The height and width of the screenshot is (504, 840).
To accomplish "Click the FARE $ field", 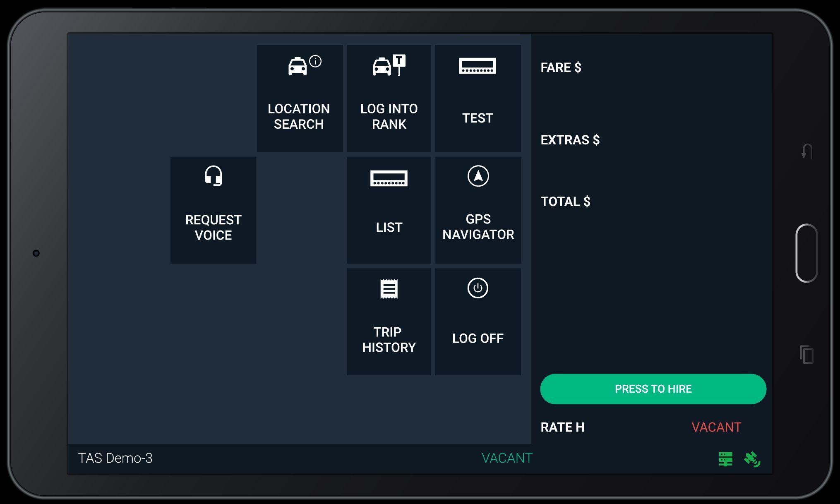I will coord(561,67).
